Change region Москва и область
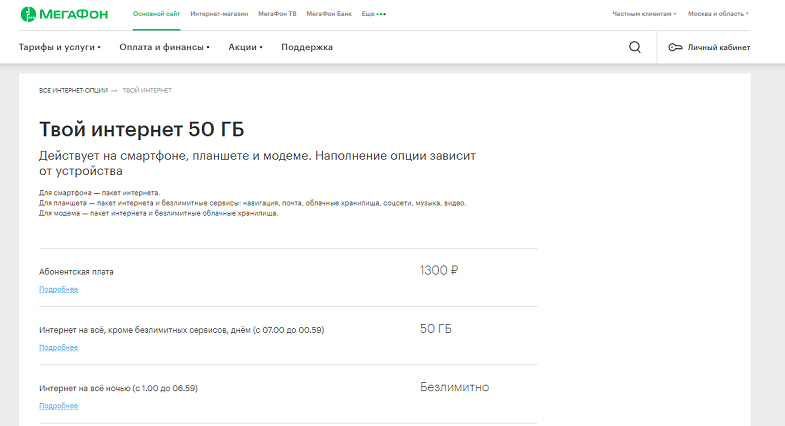Image resolution: width=785 pixels, height=426 pixels. [720, 15]
